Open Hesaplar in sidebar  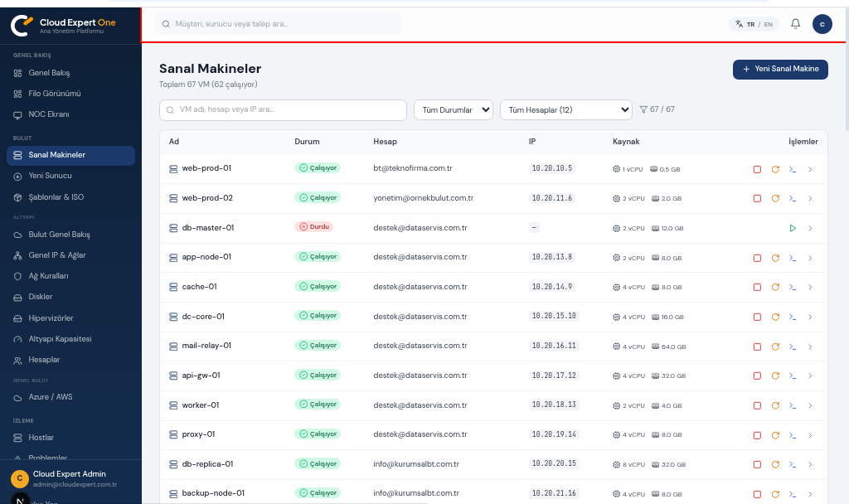[x=70, y=360]
